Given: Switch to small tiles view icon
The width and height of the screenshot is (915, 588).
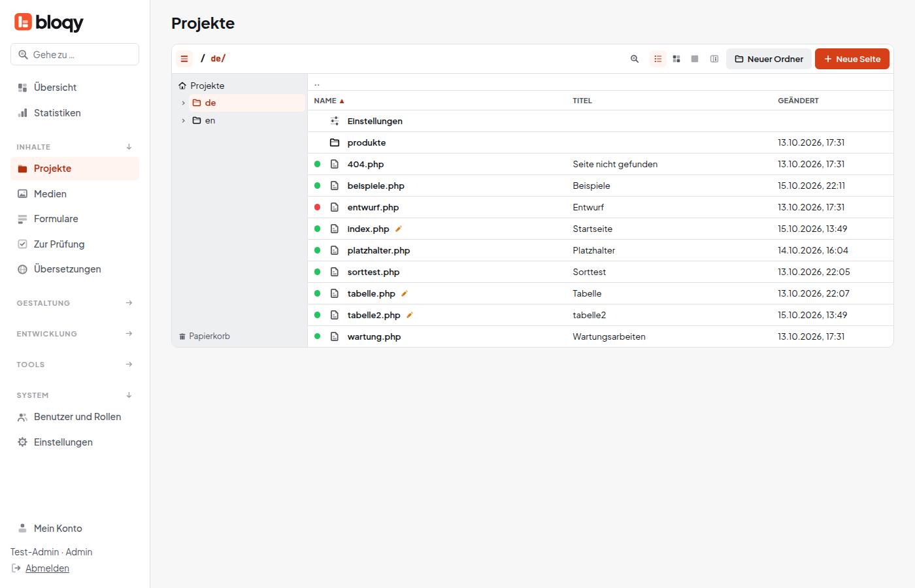Looking at the screenshot, I should click(x=676, y=59).
